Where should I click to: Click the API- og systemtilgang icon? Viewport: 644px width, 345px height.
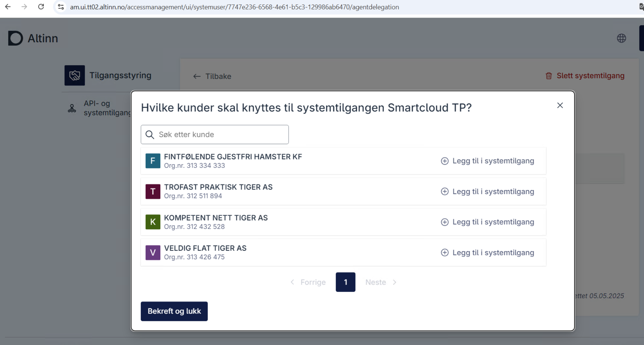click(x=72, y=108)
